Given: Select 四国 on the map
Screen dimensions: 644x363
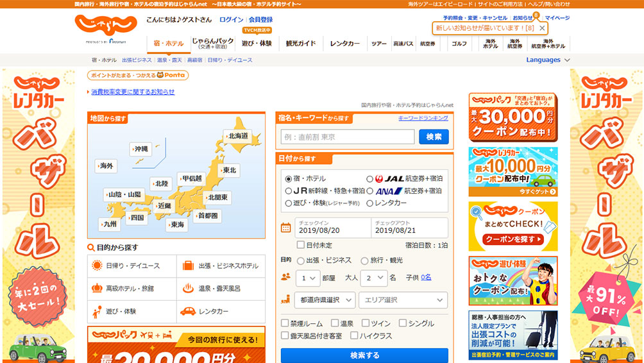Looking at the screenshot, I should click(x=137, y=217).
